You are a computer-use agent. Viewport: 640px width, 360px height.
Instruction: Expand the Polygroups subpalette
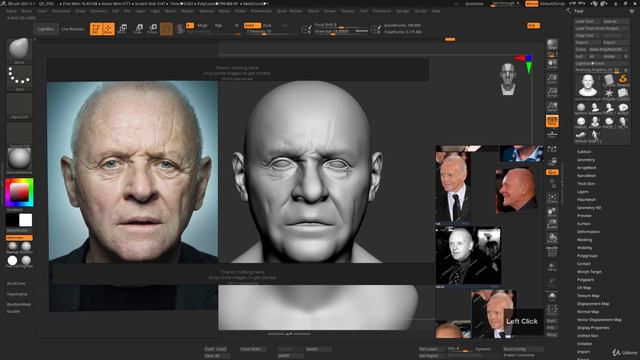(587, 256)
